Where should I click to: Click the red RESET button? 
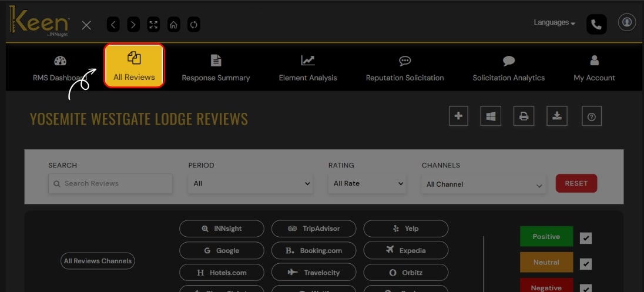[x=576, y=183]
